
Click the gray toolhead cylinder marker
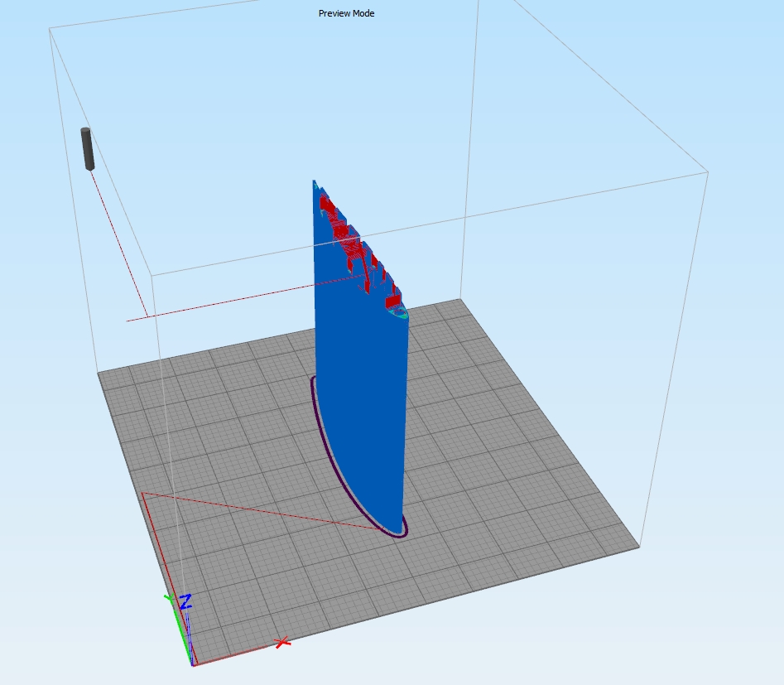coord(87,148)
